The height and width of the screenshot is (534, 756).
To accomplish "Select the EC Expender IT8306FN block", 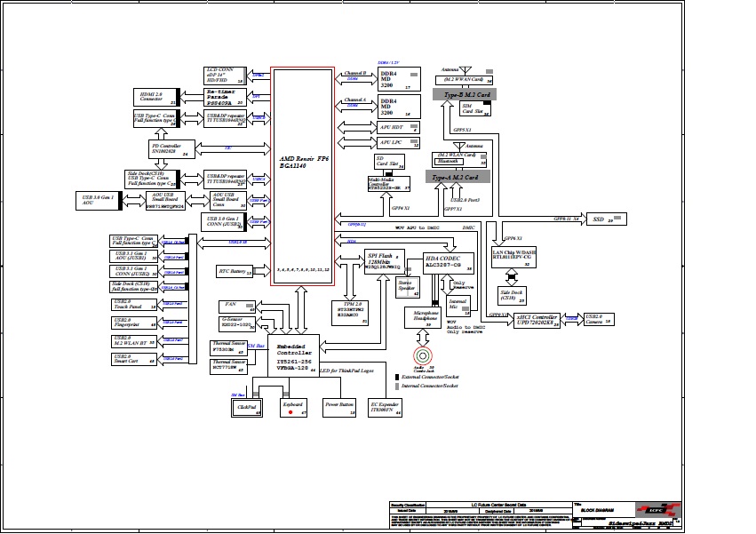I will pyautogui.click(x=385, y=408).
